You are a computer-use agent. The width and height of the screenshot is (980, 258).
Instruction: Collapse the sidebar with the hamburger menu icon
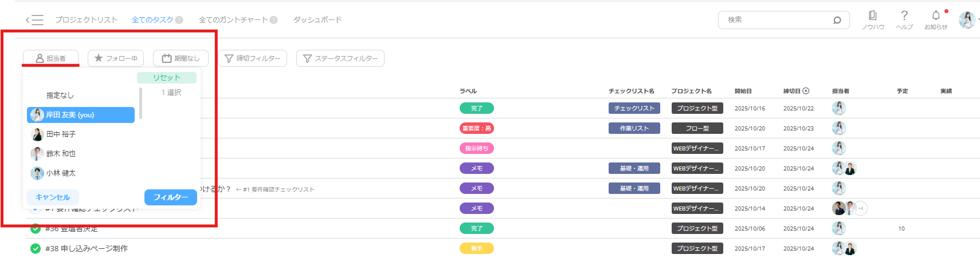pyautogui.click(x=35, y=20)
